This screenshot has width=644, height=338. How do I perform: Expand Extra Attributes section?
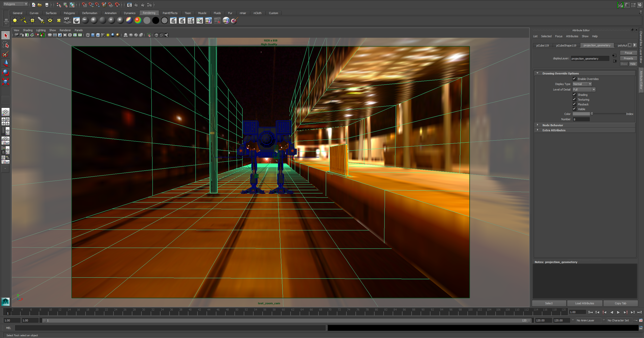[x=538, y=130]
